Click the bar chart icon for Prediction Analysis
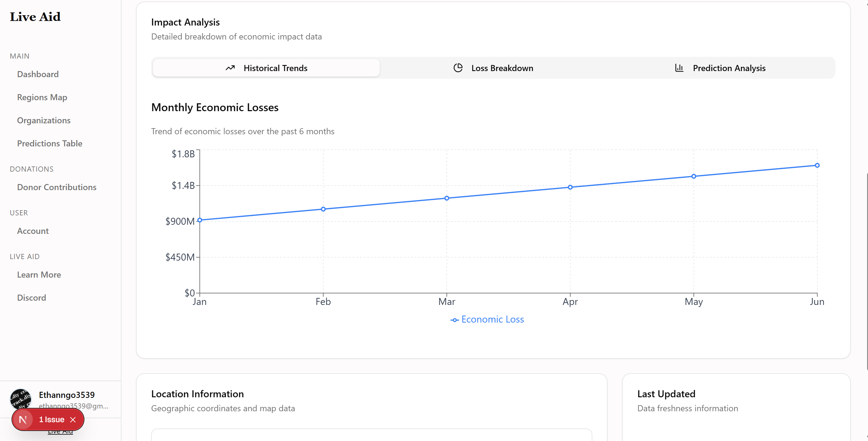The image size is (868, 441). (x=679, y=68)
